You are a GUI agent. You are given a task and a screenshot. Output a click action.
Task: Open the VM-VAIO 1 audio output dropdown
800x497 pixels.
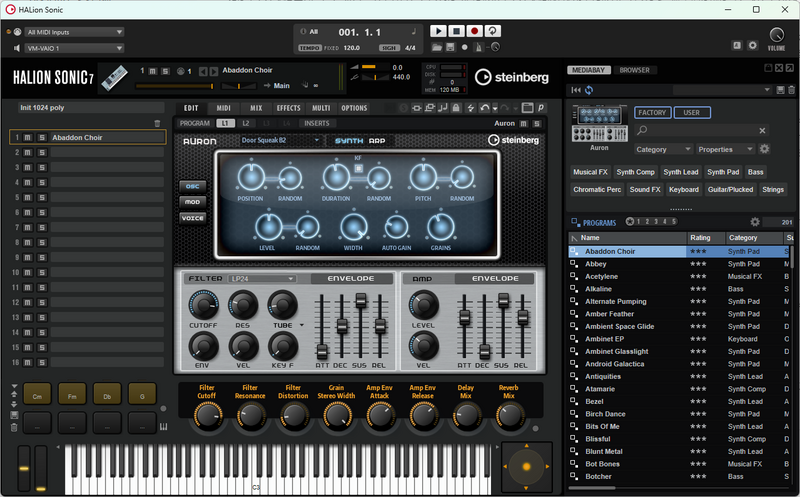pyautogui.click(x=74, y=48)
